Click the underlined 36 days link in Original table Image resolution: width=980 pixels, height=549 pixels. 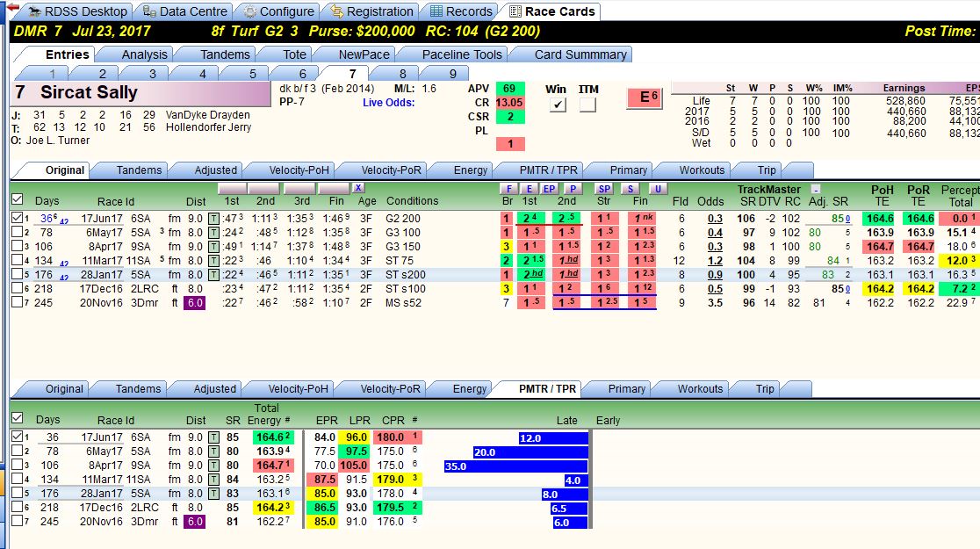[x=47, y=219]
